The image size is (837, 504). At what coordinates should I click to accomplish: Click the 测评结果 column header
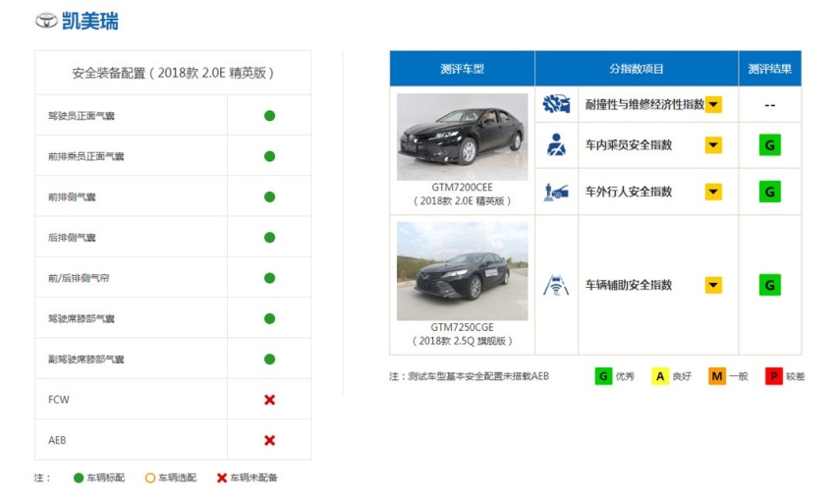[770, 69]
